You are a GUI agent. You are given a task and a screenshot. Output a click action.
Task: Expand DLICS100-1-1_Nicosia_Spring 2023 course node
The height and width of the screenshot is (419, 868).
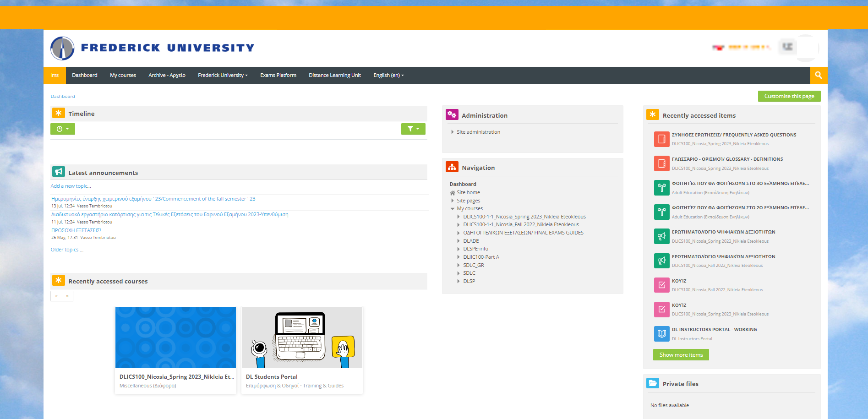click(459, 217)
